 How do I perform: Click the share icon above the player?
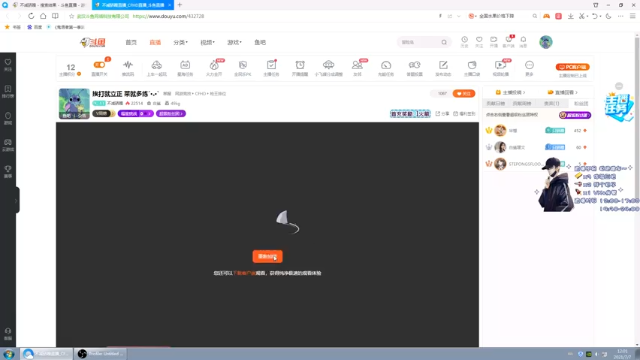(442, 113)
